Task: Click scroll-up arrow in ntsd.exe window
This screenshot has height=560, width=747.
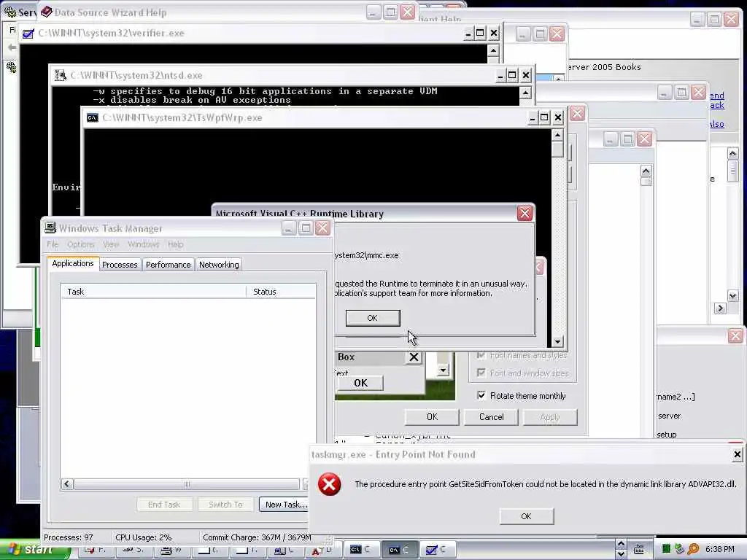Action: pos(525,93)
